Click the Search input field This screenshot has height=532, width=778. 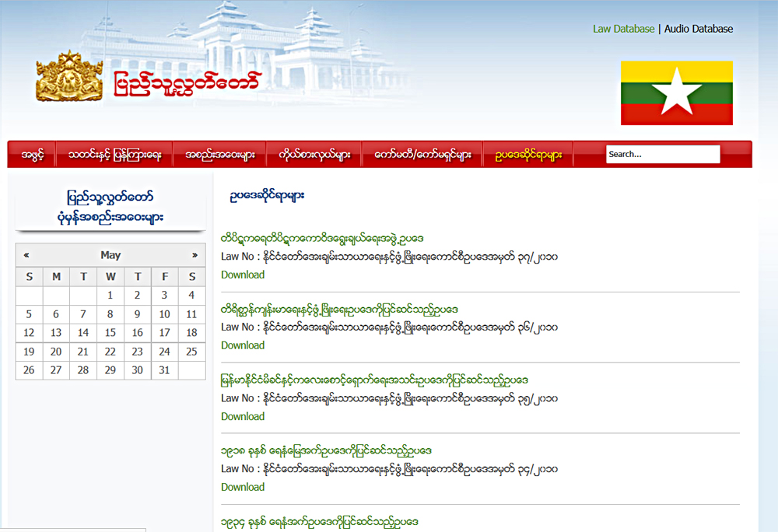[663, 154]
